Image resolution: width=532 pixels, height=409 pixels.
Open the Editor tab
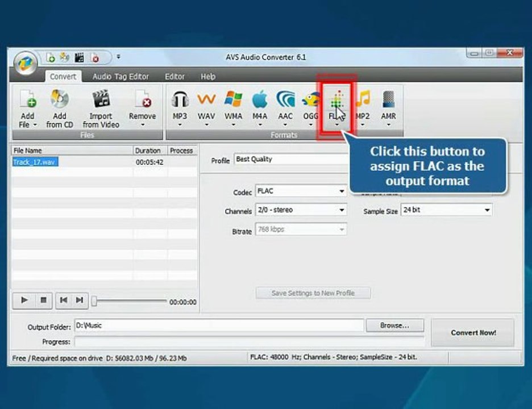[x=174, y=77]
